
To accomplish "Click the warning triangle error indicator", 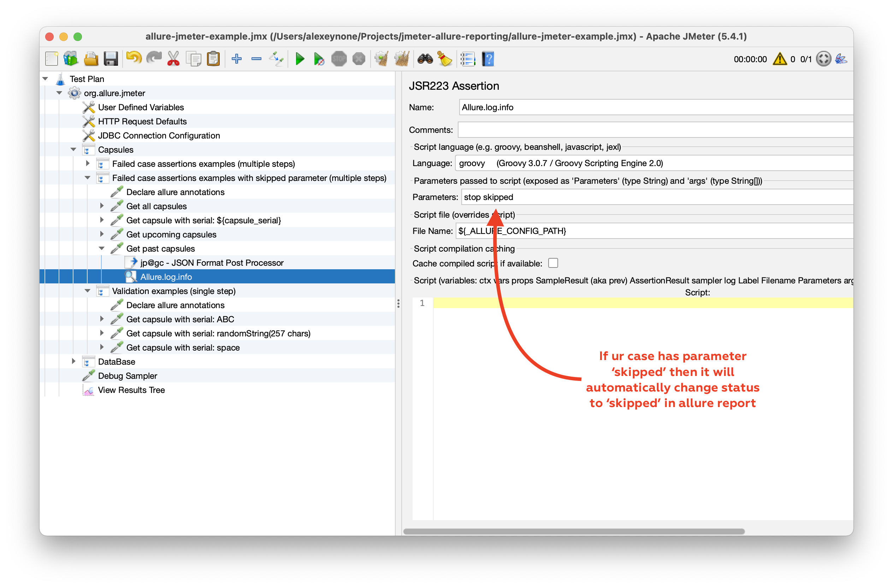I will (779, 59).
